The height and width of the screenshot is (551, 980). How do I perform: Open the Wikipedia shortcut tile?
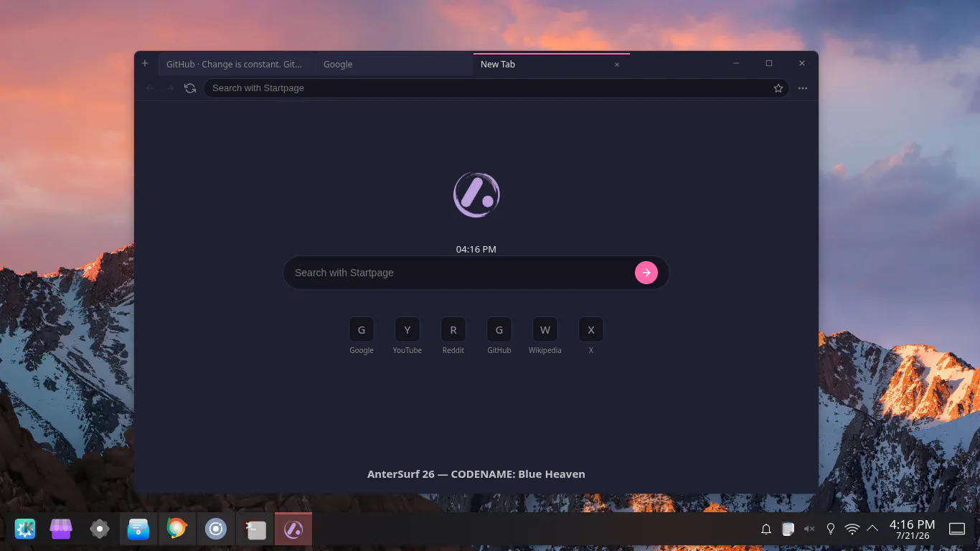click(545, 330)
